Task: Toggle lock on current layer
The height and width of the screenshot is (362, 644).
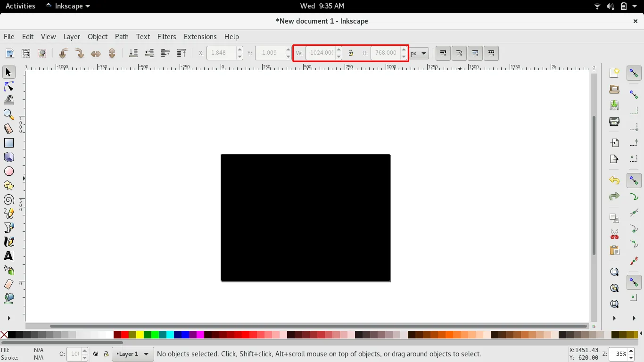Action: [x=106, y=354]
